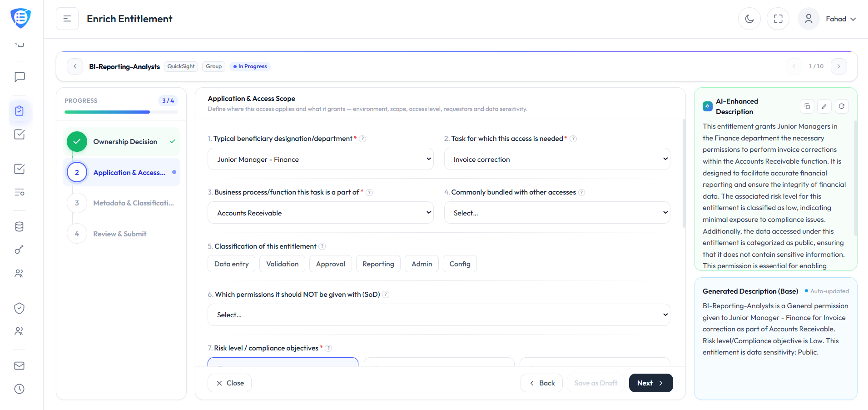Click the Back button
This screenshot has width=868, height=410.
tap(542, 383)
